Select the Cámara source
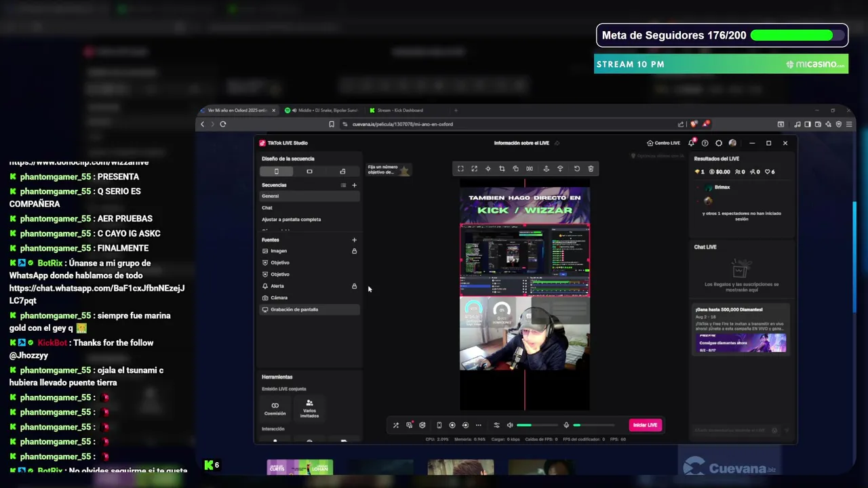868x488 pixels. click(x=309, y=298)
